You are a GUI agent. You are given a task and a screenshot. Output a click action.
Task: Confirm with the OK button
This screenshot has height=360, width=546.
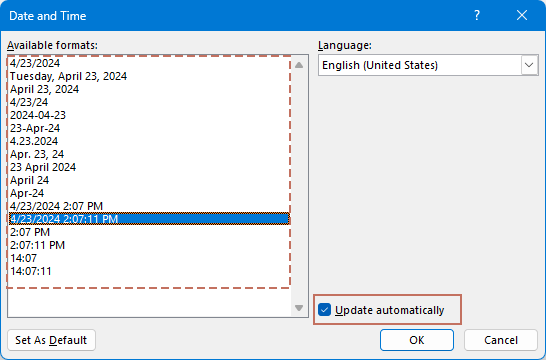pyautogui.click(x=417, y=340)
